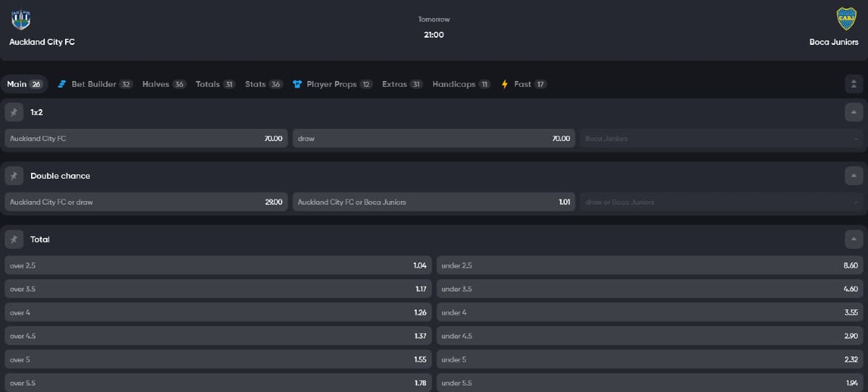Viewport: 868px width, 392px height.
Task: Select under 3.5 at 4.60
Action: pos(650,289)
